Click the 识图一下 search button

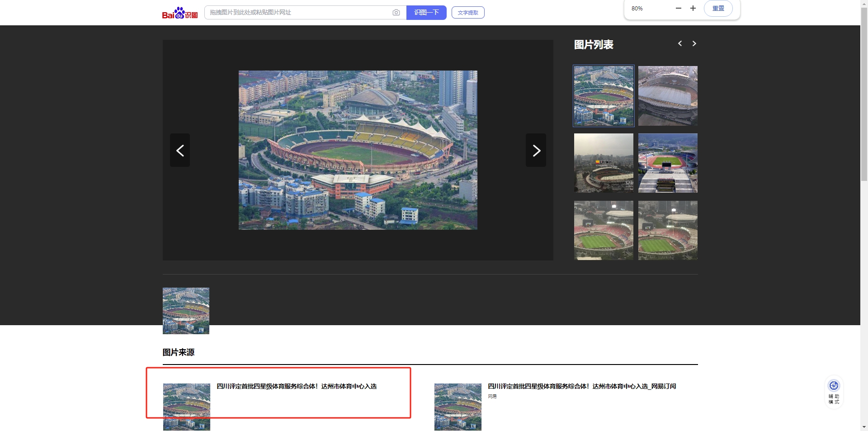coord(426,13)
